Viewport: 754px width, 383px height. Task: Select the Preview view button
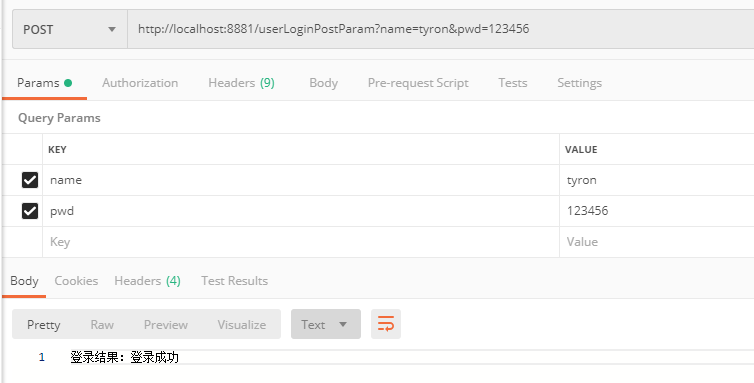point(166,325)
